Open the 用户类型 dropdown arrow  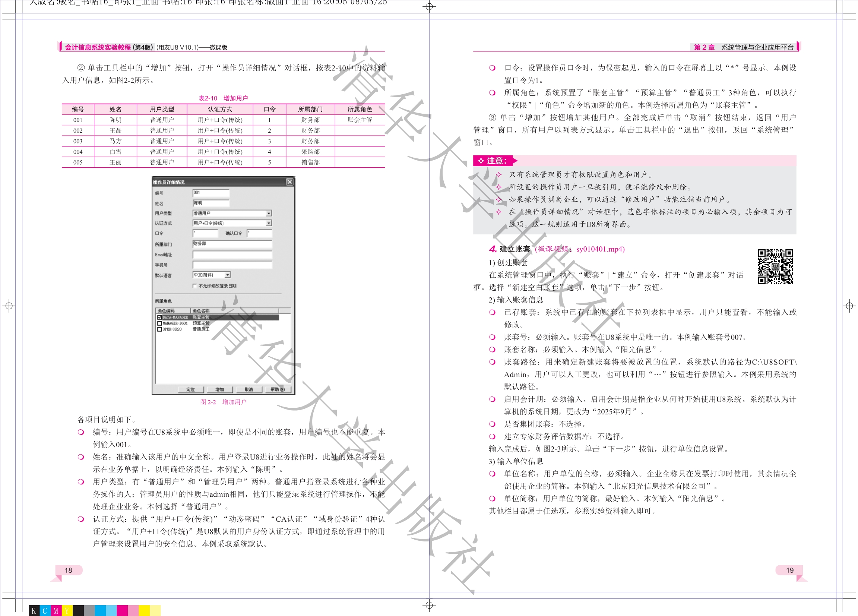[x=268, y=214]
